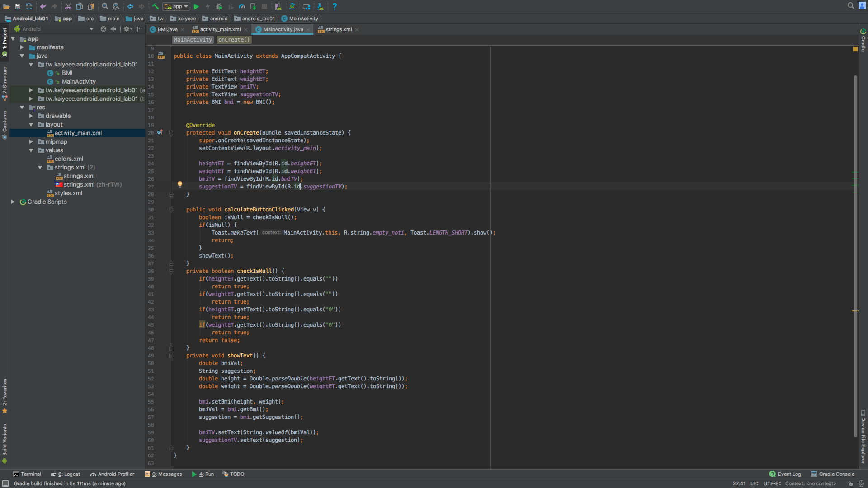The image size is (868, 488).
Task: Open colors.xml in project tree
Action: [x=69, y=159]
